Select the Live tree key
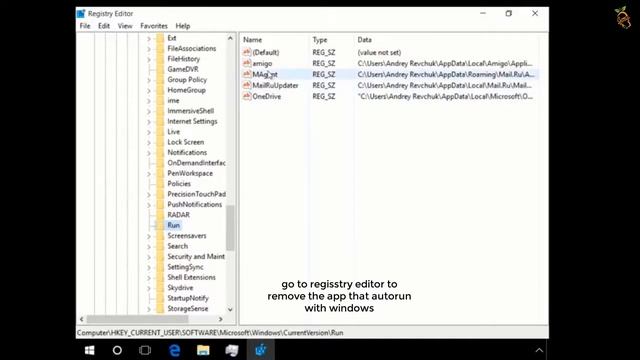The image size is (640, 360). click(x=173, y=132)
